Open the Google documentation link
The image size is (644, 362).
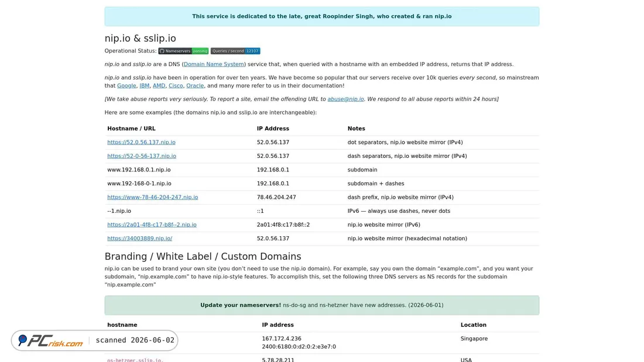click(x=126, y=86)
